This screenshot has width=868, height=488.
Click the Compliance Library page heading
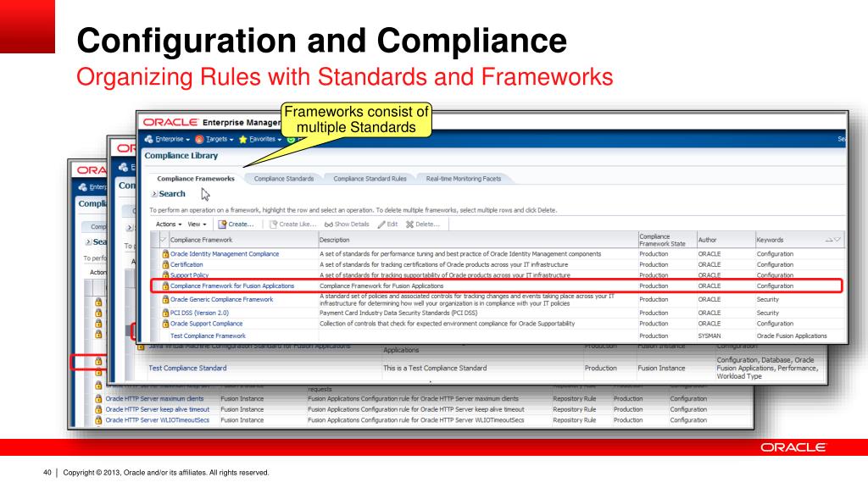click(181, 156)
